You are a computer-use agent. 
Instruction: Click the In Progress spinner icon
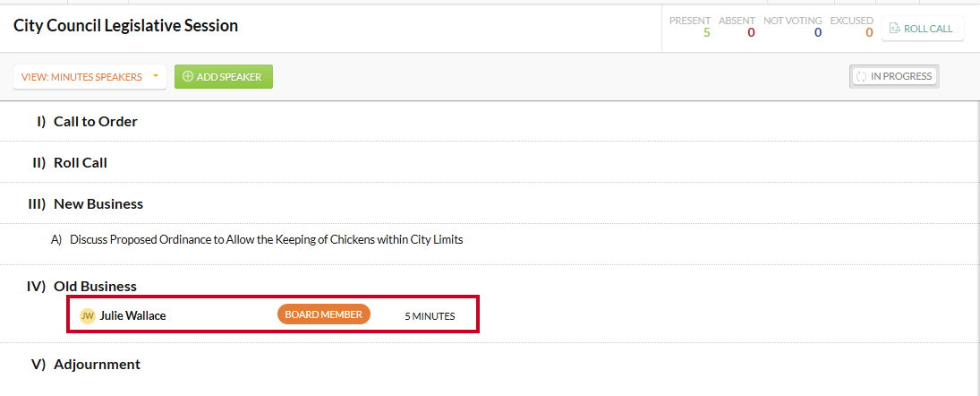(861, 77)
